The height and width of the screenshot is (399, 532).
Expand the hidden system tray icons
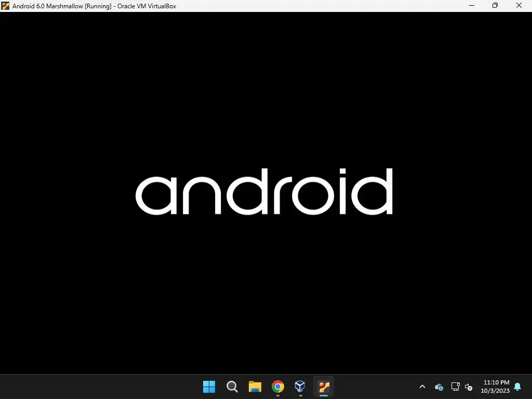pyautogui.click(x=422, y=387)
